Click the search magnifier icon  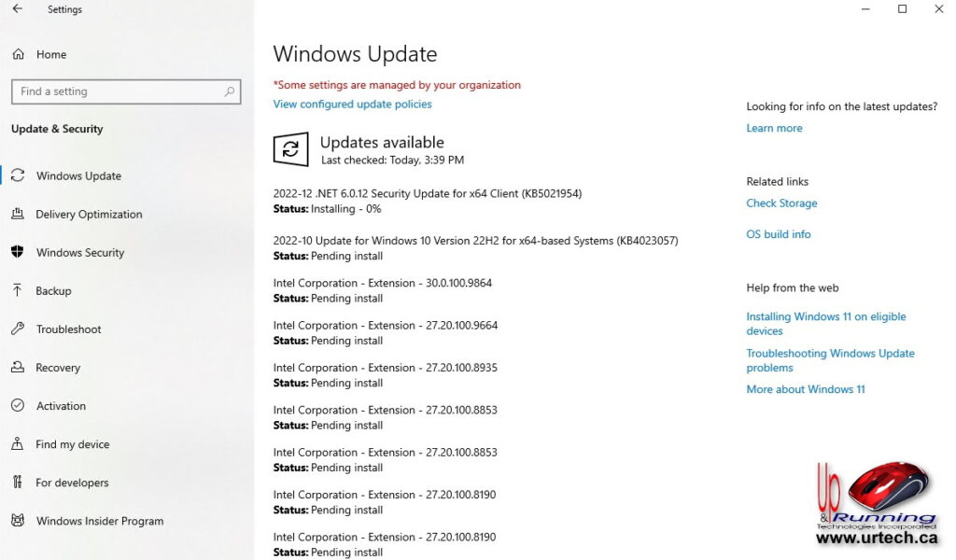pyautogui.click(x=230, y=91)
